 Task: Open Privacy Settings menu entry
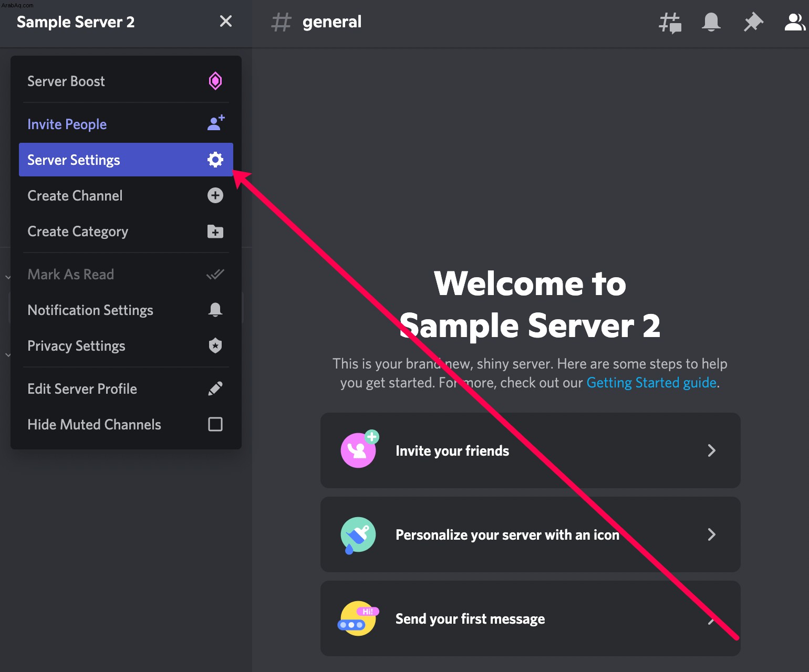point(126,345)
